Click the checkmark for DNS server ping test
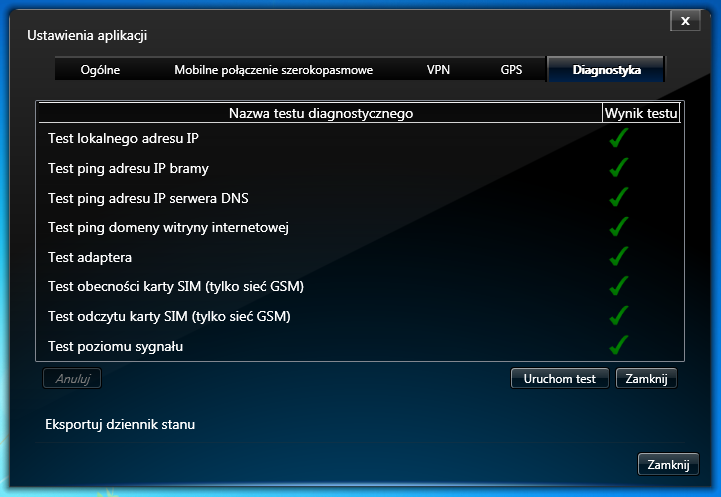 [x=618, y=197]
